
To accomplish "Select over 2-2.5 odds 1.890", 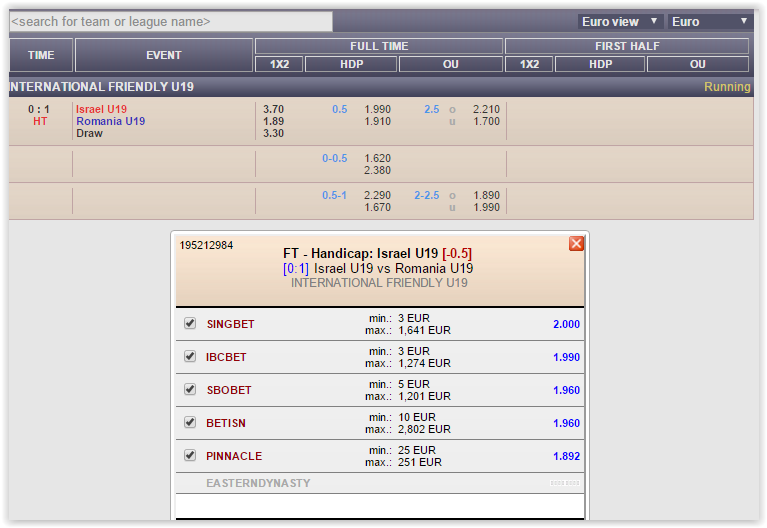I will (486, 195).
